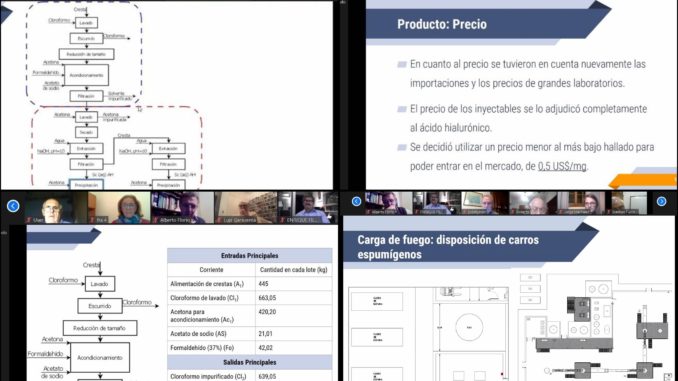
Task: Click the 'Corriente' column header
Action: [211, 269]
